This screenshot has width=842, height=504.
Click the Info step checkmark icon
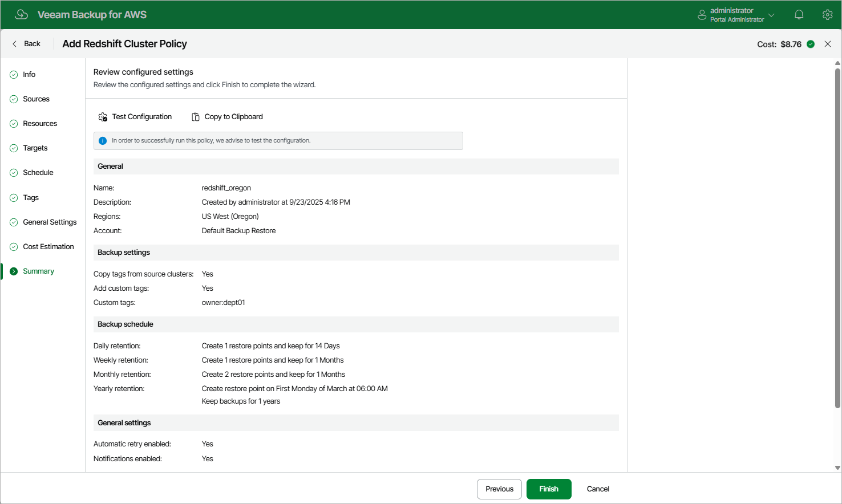point(14,75)
